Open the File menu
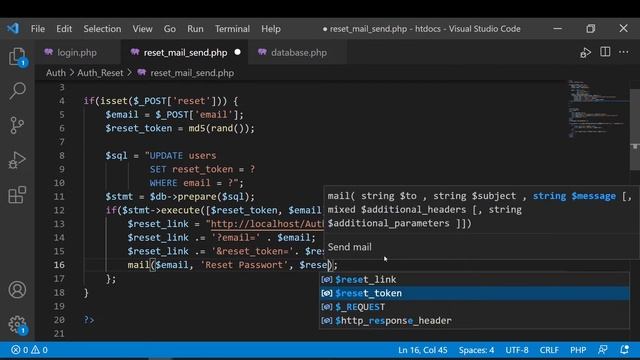 (38, 29)
